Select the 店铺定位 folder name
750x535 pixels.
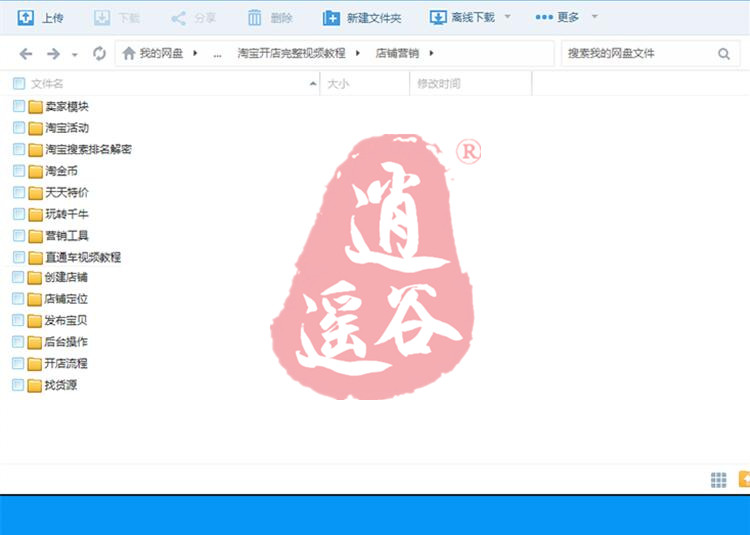(x=66, y=299)
